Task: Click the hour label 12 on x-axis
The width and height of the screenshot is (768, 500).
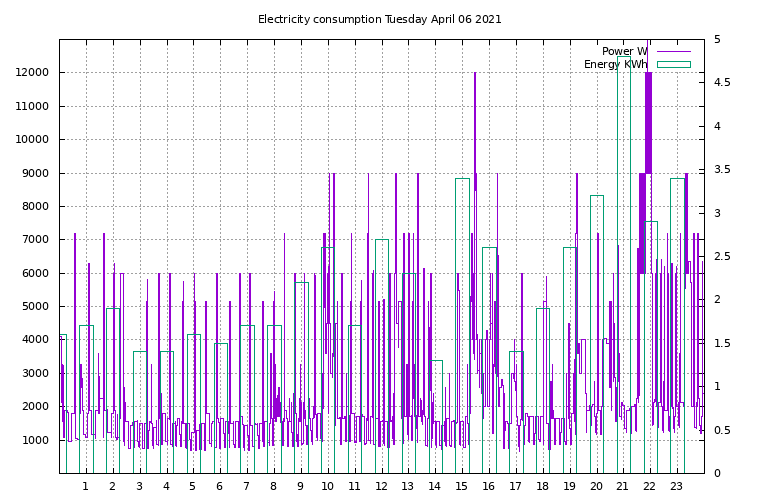Action: click(381, 487)
